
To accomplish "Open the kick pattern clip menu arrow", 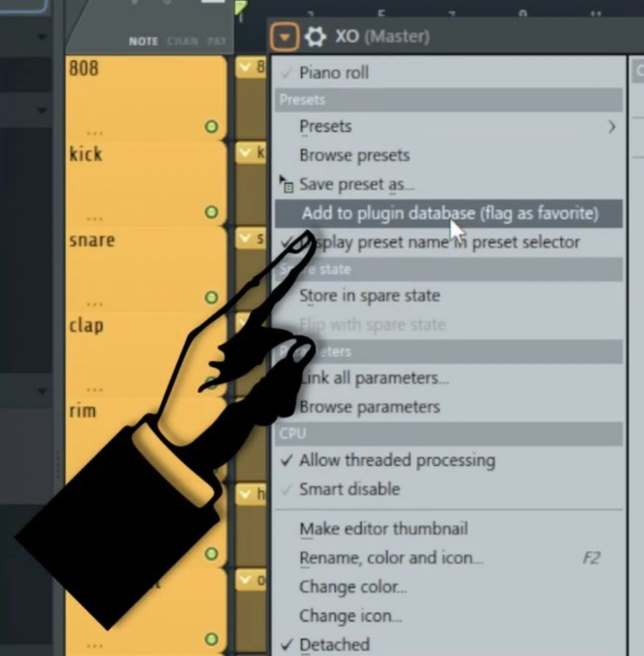I will coord(245,152).
